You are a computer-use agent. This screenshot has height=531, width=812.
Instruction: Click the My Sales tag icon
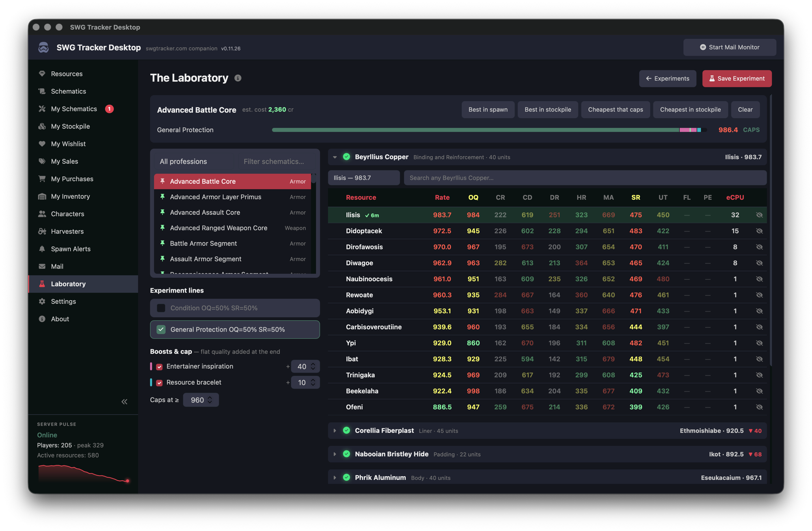coord(42,161)
